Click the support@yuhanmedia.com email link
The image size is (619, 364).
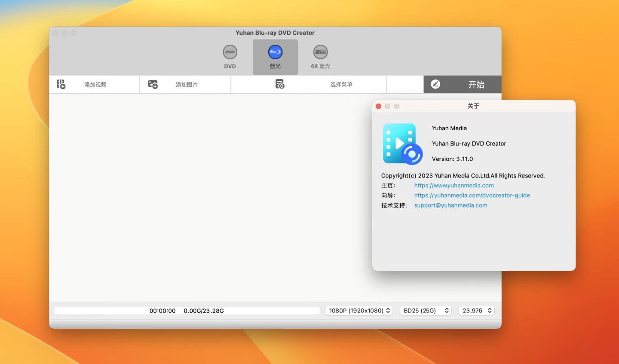[x=450, y=205]
